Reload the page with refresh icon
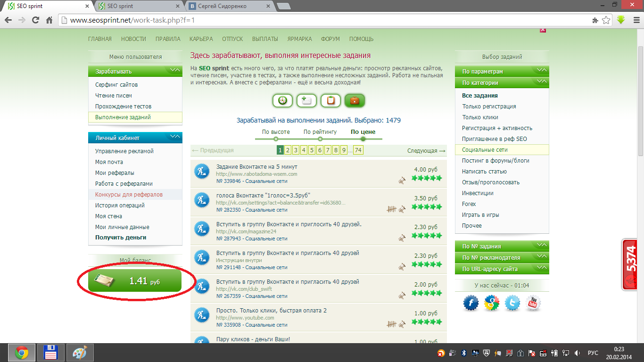 tap(35, 20)
